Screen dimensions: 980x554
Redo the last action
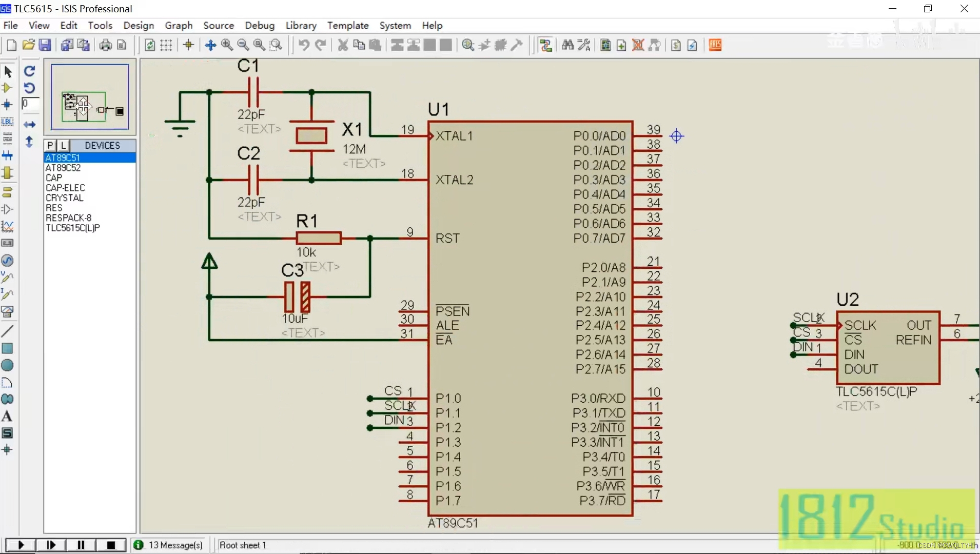320,45
